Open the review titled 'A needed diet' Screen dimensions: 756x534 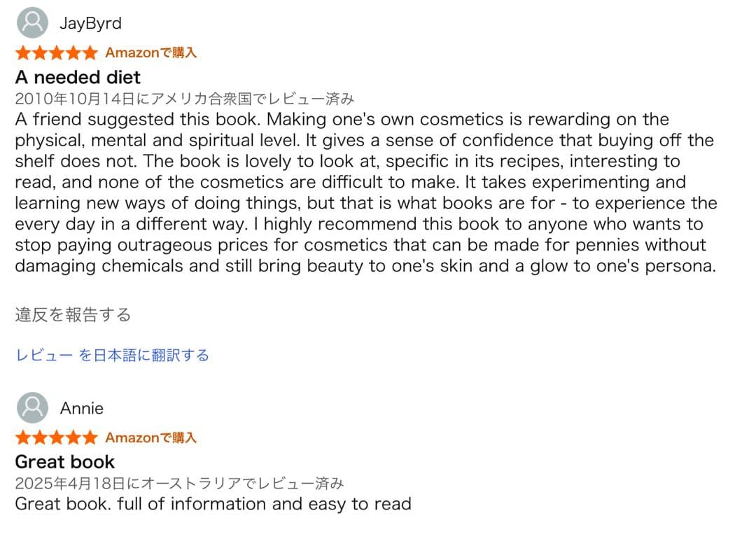tap(78, 77)
